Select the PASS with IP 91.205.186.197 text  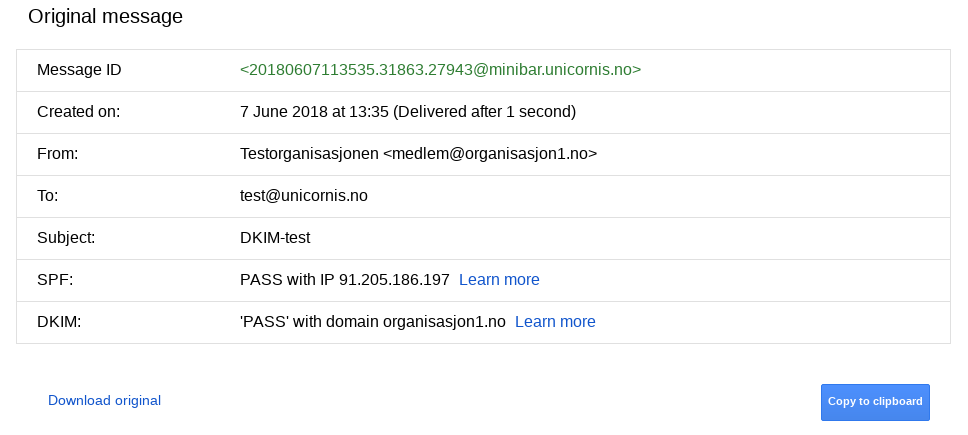pyautogui.click(x=344, y=280)
